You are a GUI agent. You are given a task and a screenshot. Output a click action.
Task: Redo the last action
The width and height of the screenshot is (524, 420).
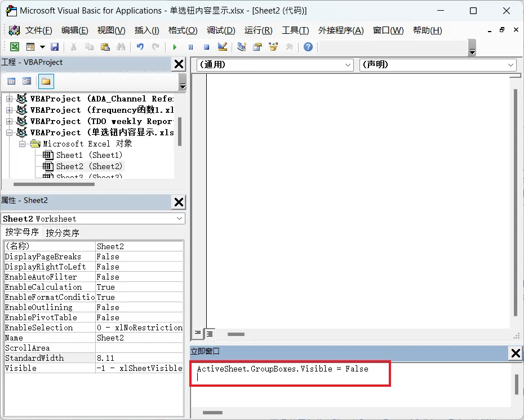(x=156, y=47)
